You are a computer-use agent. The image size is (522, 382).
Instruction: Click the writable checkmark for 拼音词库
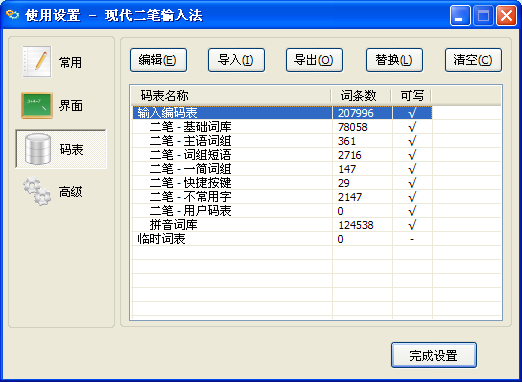pos(412,225)
